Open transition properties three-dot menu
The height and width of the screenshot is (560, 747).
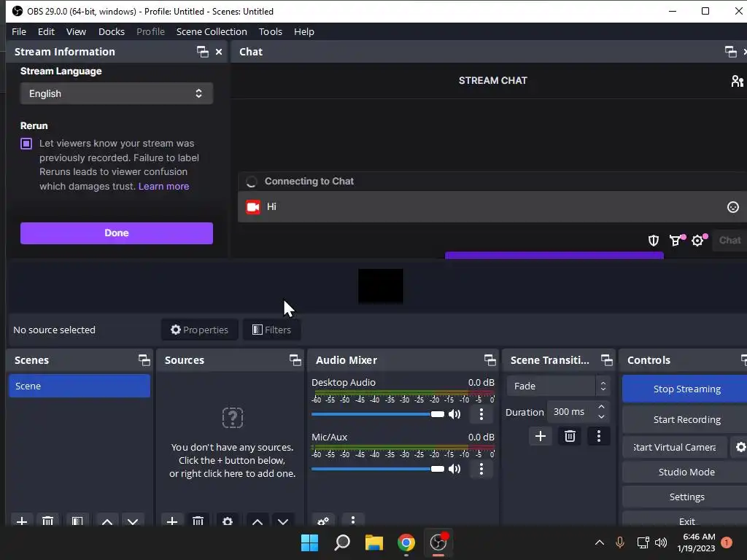(x=599, y=436)
